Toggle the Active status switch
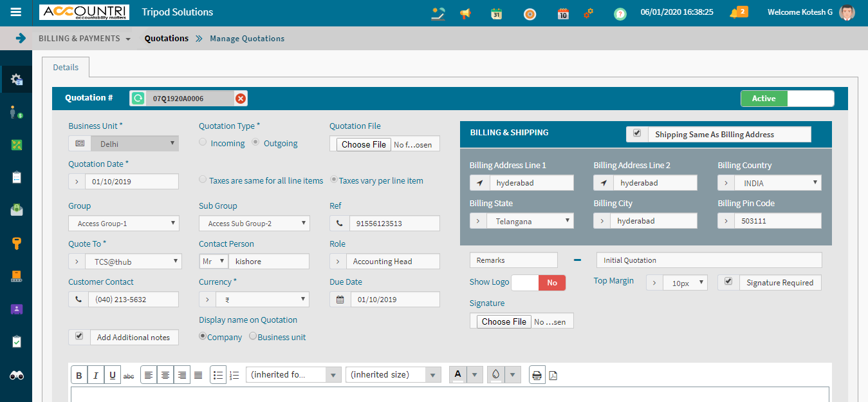The image size is (868, 402). pos(788,99)
